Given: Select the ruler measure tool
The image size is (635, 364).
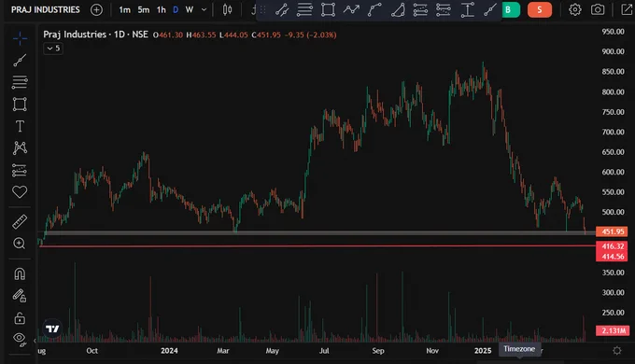Looking at the screenshot, I should tap(20, 221).
